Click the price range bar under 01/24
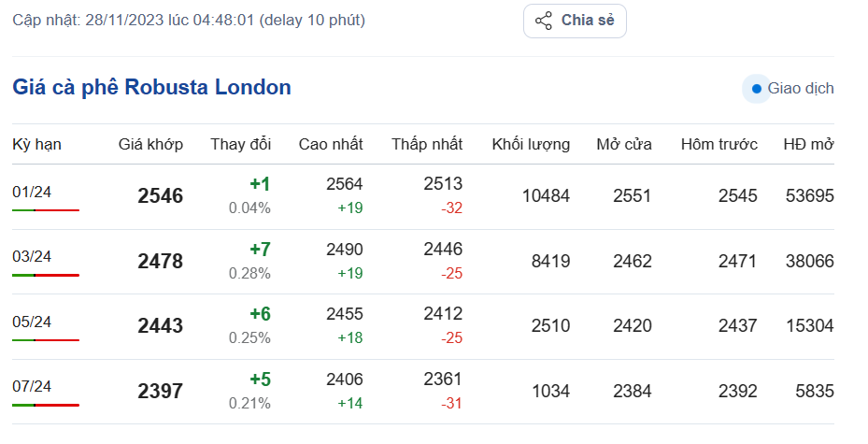The height and width of the screenshot is (444, 868). click(46, 210)
